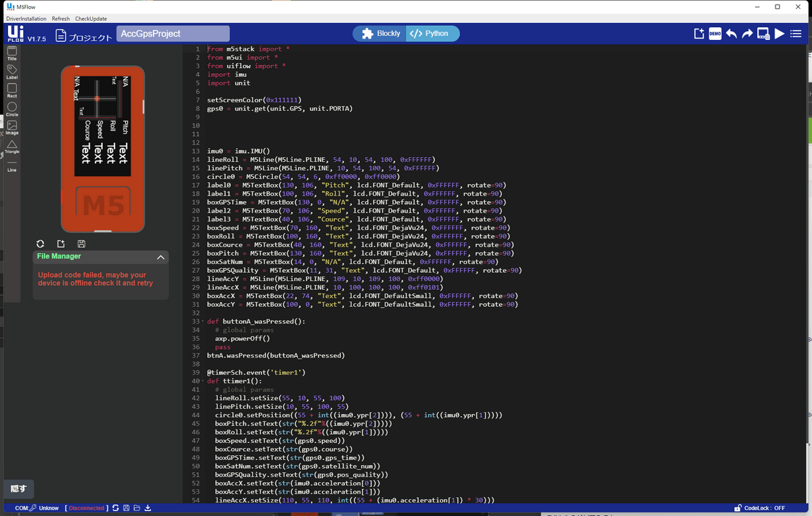
Task: Save using the status bar disk icon
Action: (x=126, y=508)
